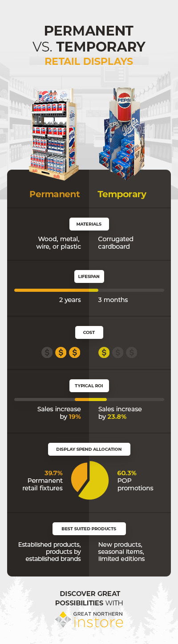The image size is (178, 644).
Task: Click the Best Suited Products label
Action: (89, 529)
